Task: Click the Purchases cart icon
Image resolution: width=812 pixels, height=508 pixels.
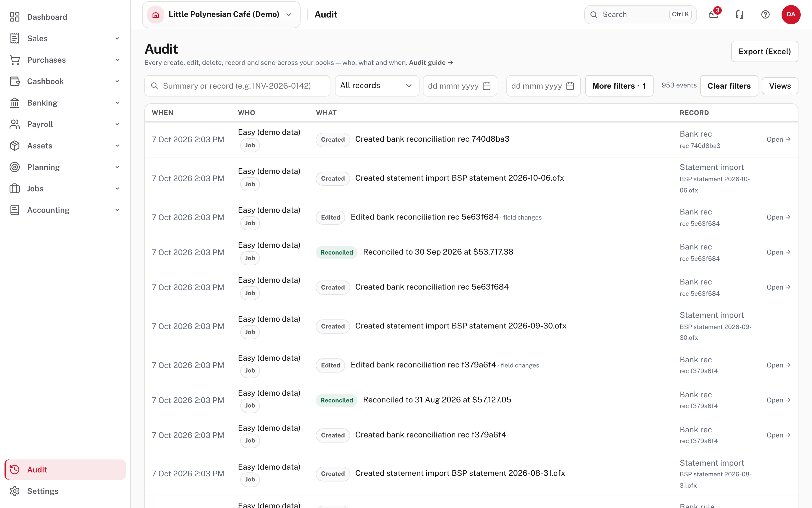Action: (x=14, y=60)
